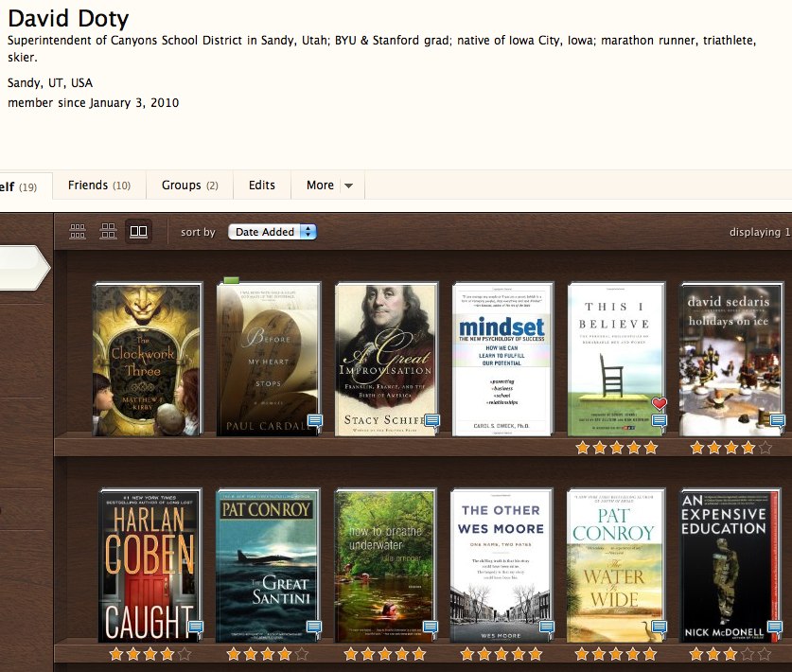
Task: Select the large cover view icon
Action: point(139,231)
